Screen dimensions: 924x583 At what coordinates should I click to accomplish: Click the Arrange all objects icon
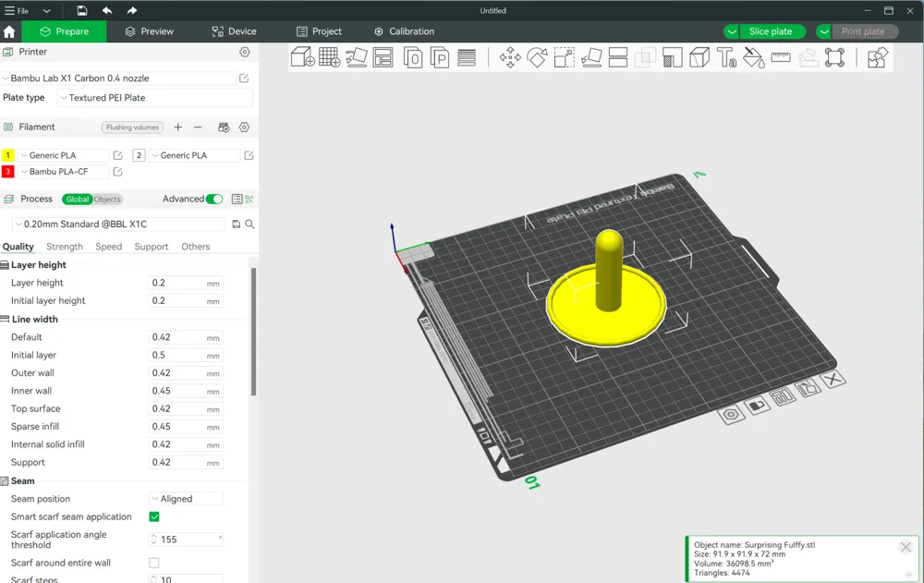coord(383,57)
